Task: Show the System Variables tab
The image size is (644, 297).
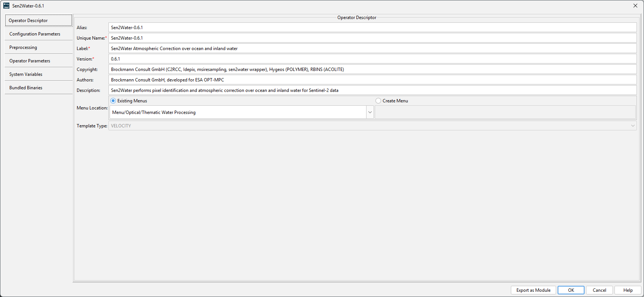Action: (x=39, y=74)
